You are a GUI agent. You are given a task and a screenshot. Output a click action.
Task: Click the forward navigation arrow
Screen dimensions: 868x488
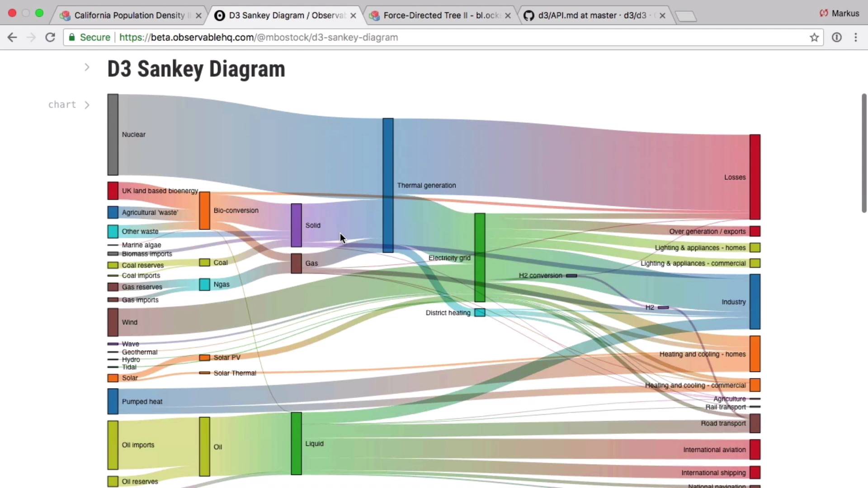tap(31, 38)
